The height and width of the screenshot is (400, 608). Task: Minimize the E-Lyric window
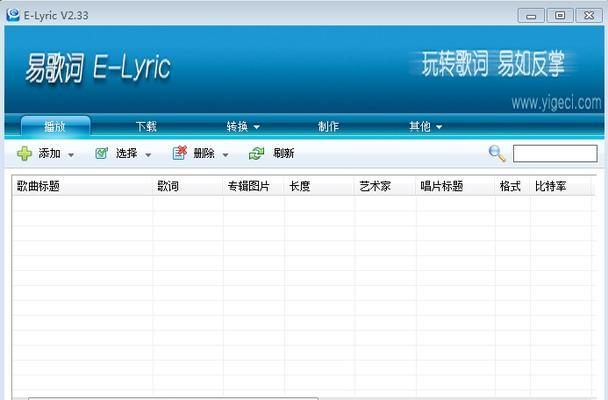[x=531, y=16]
